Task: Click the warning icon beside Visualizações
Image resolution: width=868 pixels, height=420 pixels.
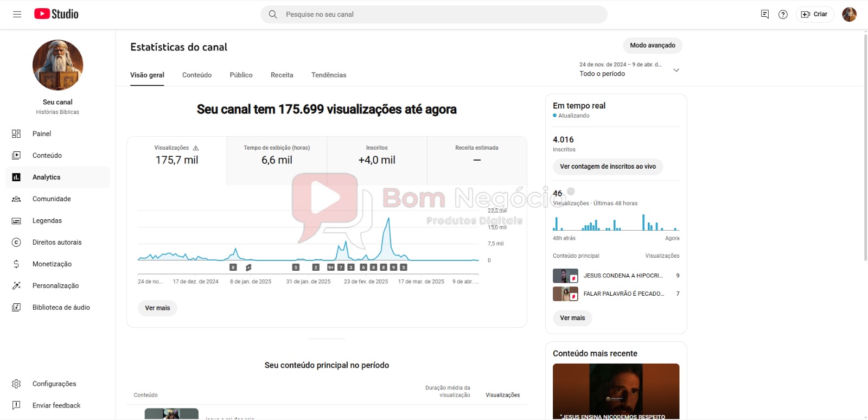Action: point(196,148)
